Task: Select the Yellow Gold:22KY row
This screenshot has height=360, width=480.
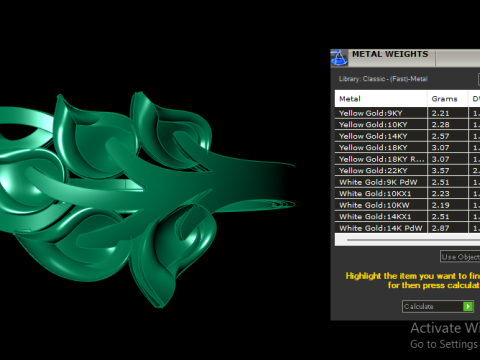Action: click(x=407, y=171)
